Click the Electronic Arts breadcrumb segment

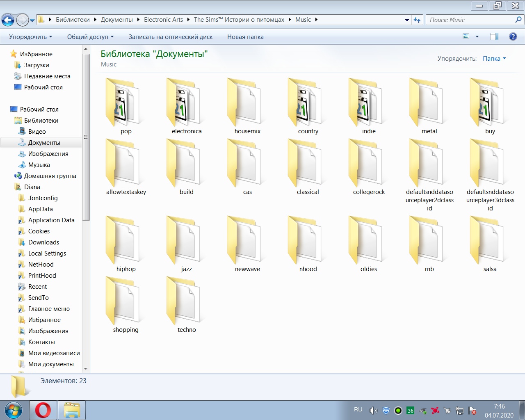pyautogui.click(x=163, y=20)
